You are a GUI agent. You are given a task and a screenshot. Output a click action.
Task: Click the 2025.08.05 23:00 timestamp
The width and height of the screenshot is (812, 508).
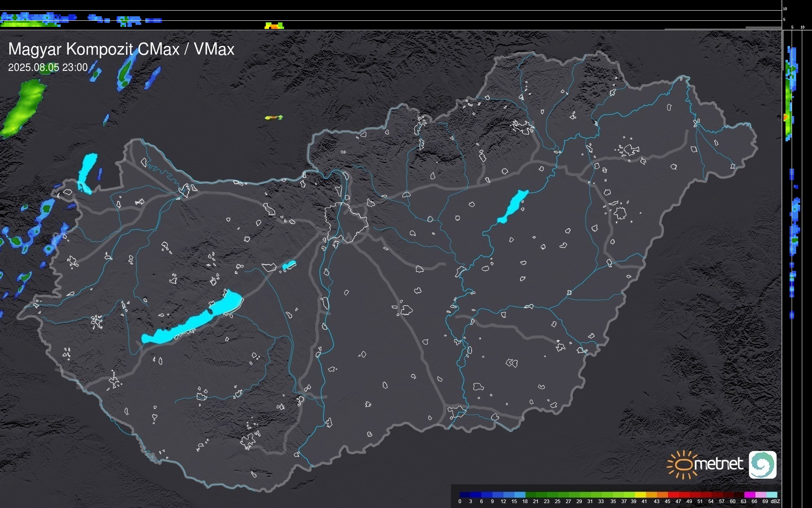coord(48,67)
